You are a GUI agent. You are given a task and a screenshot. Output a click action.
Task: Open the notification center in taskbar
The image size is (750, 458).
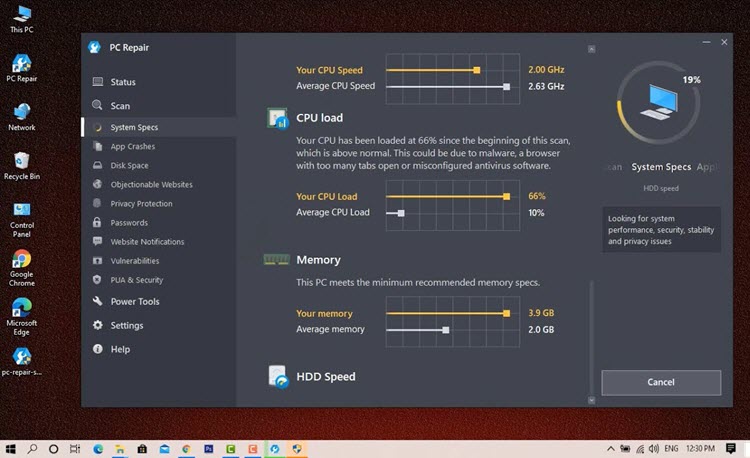pos(730,448)
